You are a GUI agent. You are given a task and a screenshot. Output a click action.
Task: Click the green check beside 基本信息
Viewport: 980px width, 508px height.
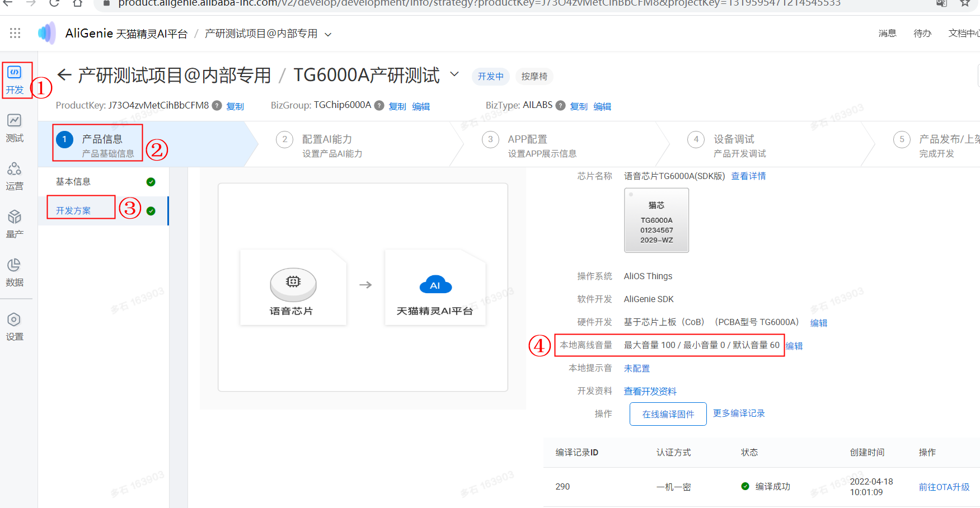[x=151, y=182]
